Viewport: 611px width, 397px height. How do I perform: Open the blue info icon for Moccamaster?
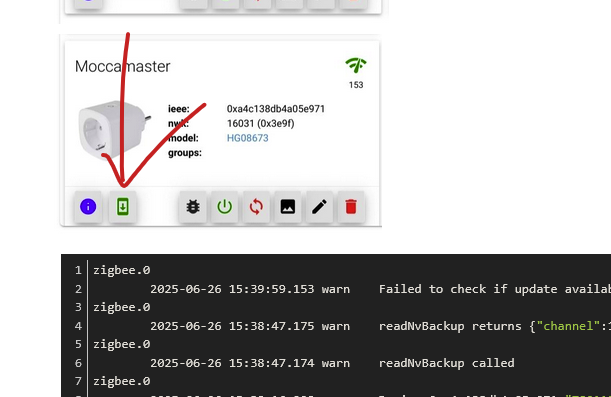88,206
